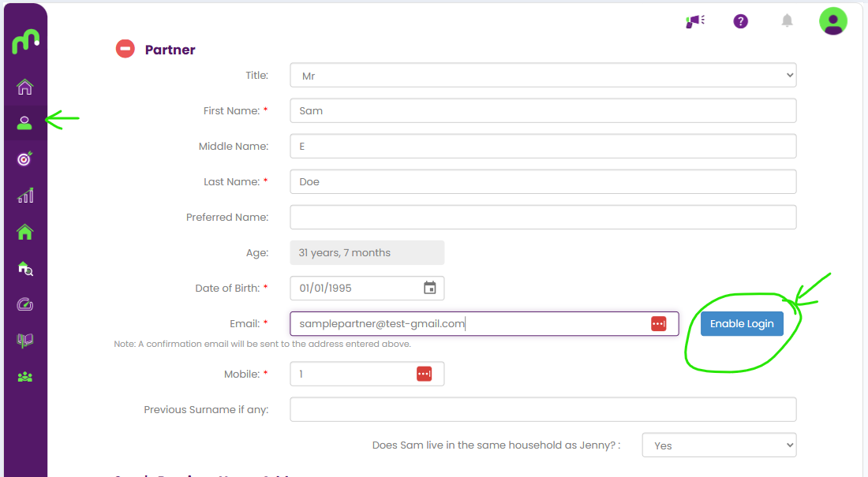Remove Partner with red minus icon
Image resolution: width=868 pixels, height=477 pixels.
[125, 49]
